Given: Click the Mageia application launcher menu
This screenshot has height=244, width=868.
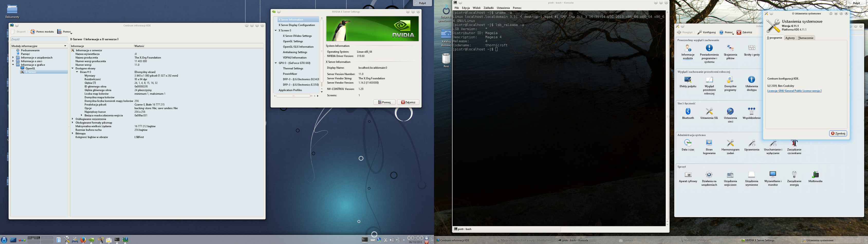Looking at the screenshot, I should [x=4, y=240].
